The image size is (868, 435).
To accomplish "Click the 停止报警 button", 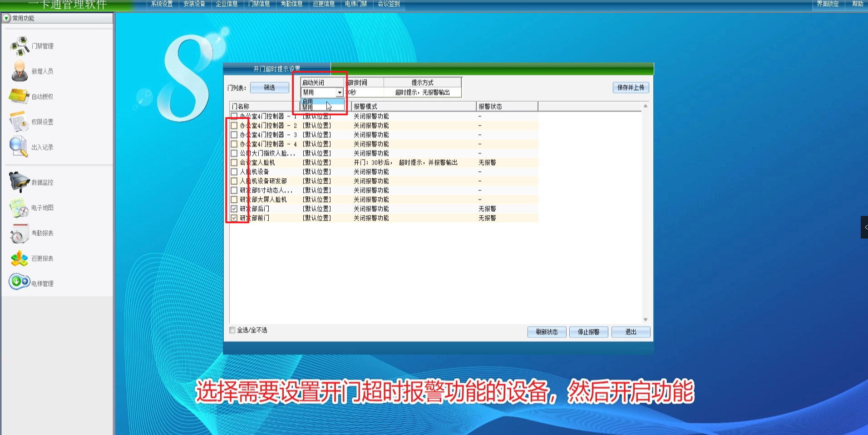I will click(x=588, y=332).
